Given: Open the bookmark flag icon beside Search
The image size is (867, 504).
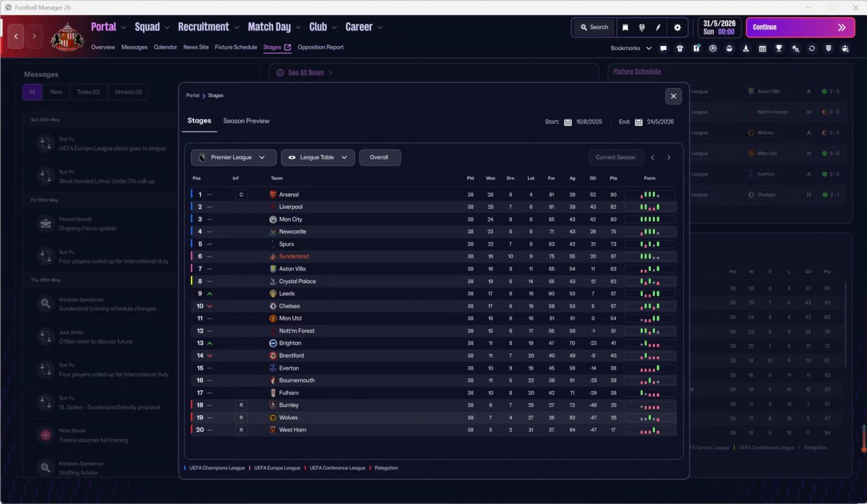Looking at the screenshot, I should click(x=625, y=27).
